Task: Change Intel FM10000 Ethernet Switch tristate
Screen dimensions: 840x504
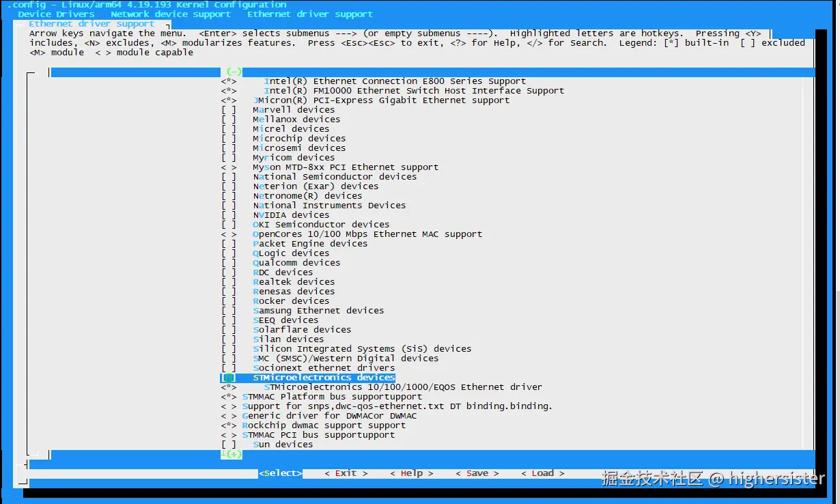Action: click(229, 90)
